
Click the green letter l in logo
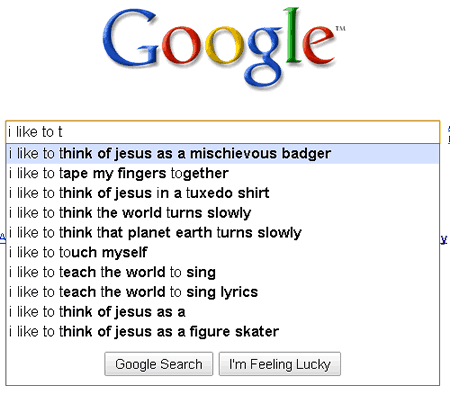291,35
